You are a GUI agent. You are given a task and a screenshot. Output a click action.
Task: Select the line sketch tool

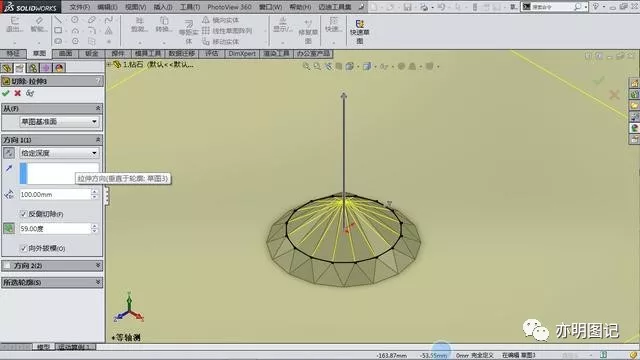click(x=58, y=20)
